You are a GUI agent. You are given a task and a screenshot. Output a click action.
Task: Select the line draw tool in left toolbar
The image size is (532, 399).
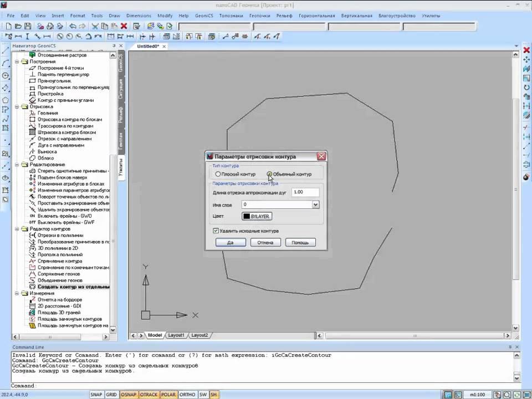point(6,51)
